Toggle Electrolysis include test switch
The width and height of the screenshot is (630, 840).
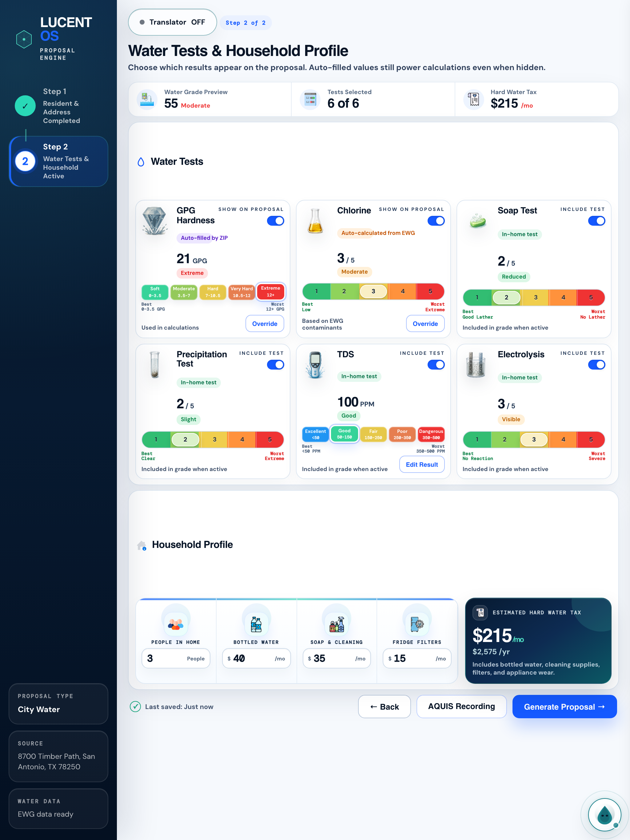pyautogui.click(x=596, y=365)
